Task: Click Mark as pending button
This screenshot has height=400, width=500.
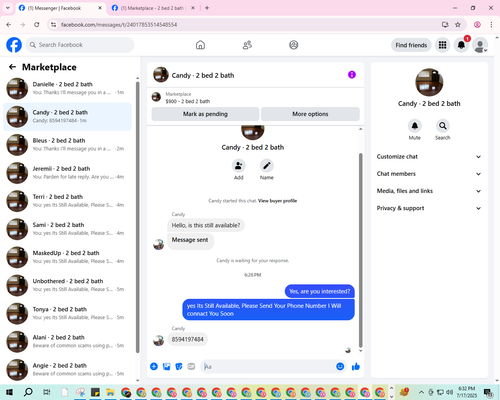Action: pyautogui.click(x=205, y=114)
